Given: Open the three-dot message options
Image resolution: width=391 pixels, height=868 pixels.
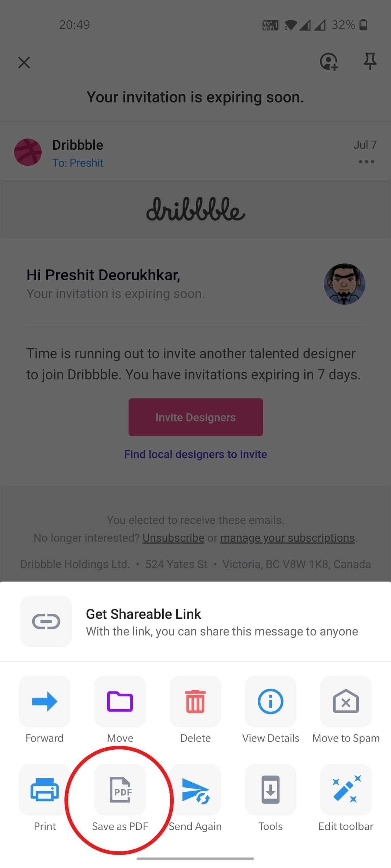Looking at the screenshot, I should tap(366, 162).
